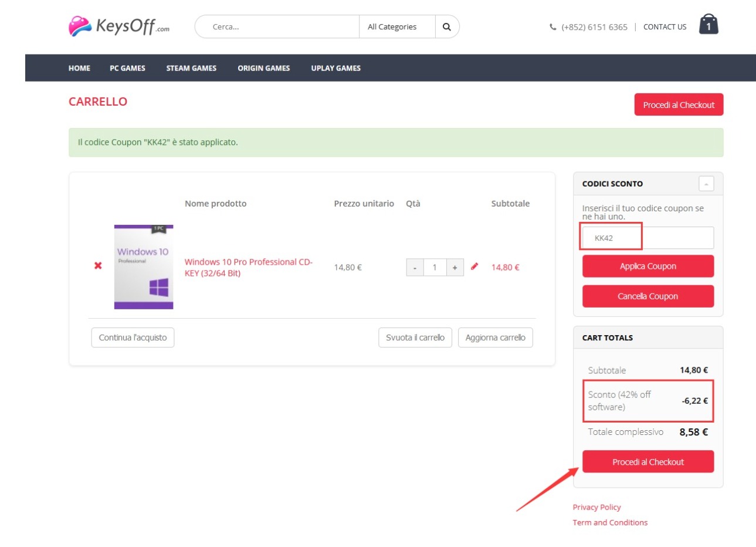Decrease quantity with minus button
The width and height of the screenshot is (756, 547).
[415, 268]
